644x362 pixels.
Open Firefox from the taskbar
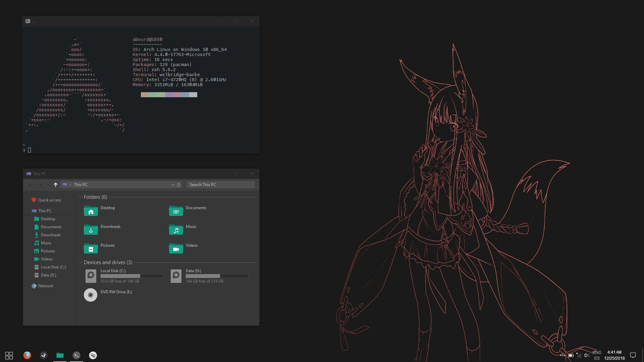point(27,355)
